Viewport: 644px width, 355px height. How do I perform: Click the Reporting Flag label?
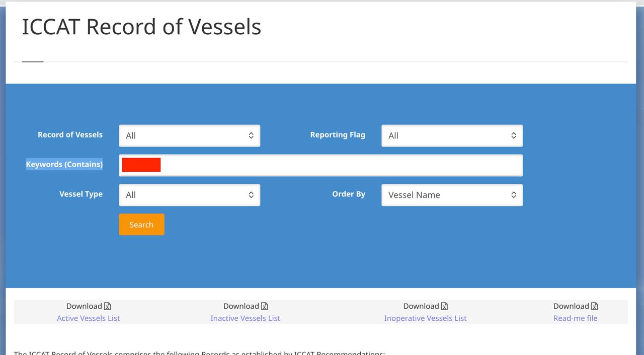(x=338, y=134)
